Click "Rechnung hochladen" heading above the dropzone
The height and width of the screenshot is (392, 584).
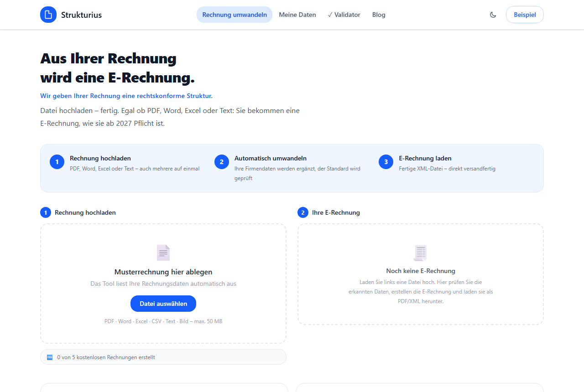[85, 212]
